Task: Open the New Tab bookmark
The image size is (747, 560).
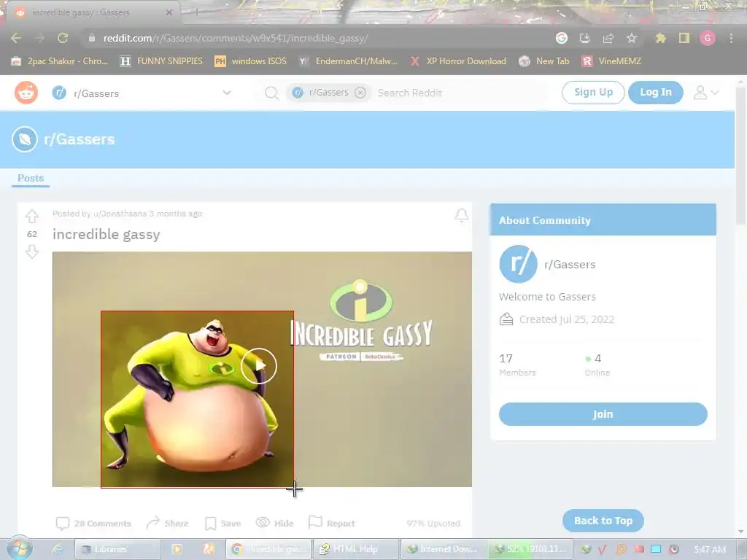Action: coord(544,61)
